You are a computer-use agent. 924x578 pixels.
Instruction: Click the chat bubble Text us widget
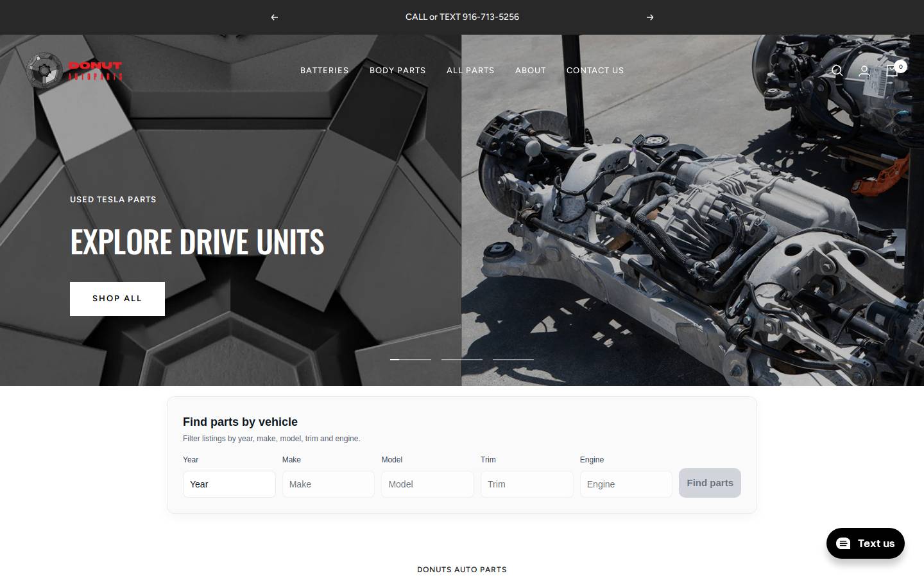[866, 543]
